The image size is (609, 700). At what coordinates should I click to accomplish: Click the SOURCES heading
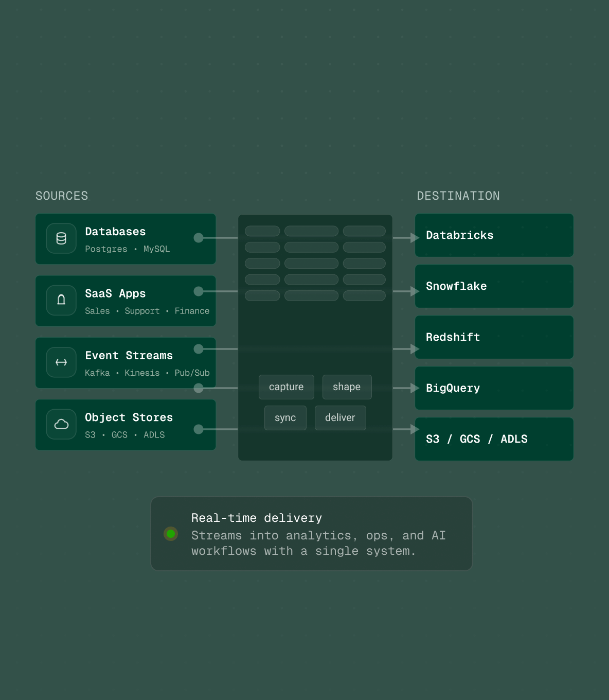[62, 196]
